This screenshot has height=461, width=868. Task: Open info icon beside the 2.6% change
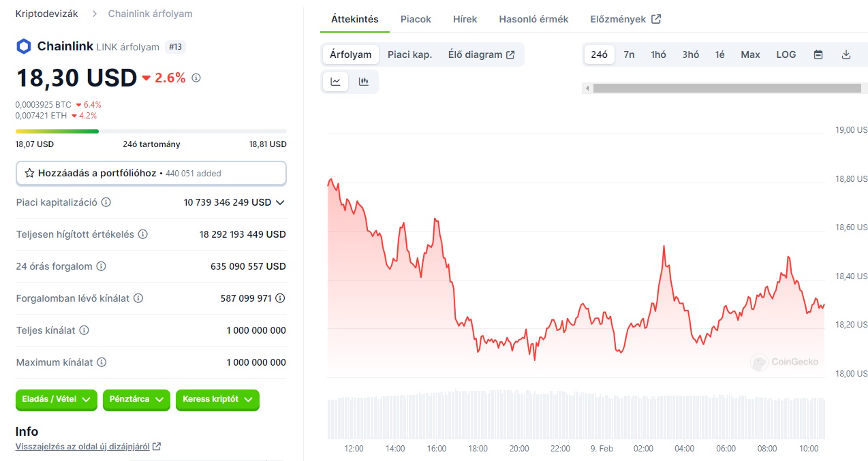click(x=196, y=78)
